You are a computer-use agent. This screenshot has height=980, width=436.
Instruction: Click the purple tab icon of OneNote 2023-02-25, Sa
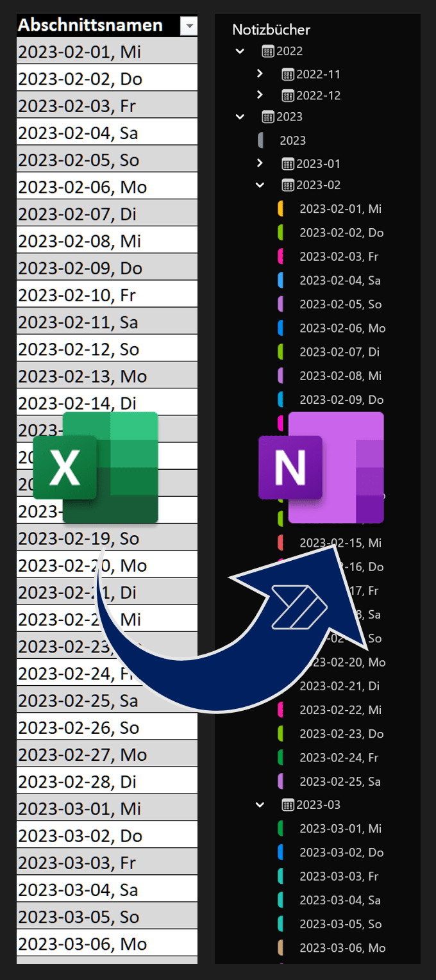tap(280, 781)
